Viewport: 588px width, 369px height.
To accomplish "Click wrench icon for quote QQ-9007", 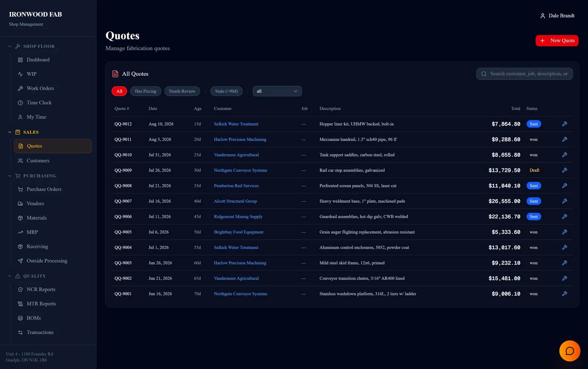I will click(x=564, y=201).
